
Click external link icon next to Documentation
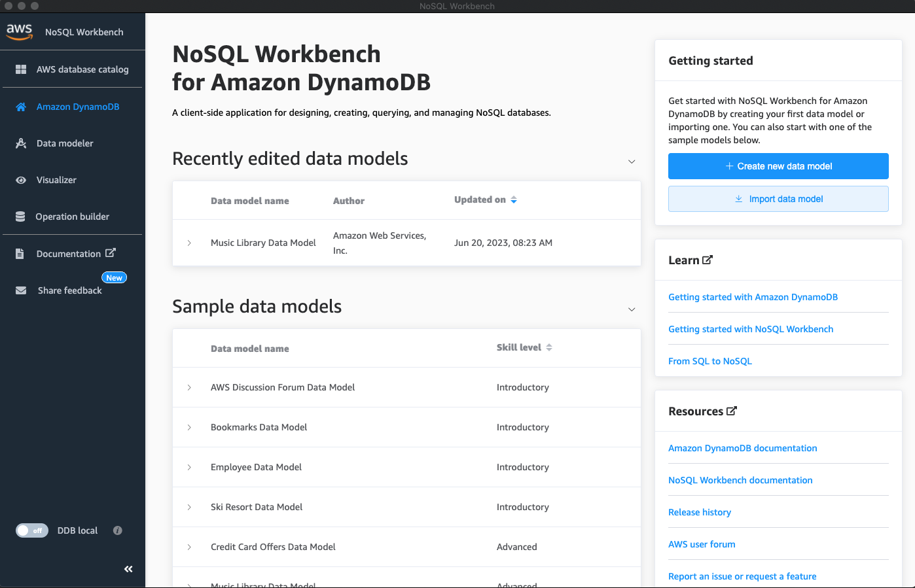pos(111,252)
